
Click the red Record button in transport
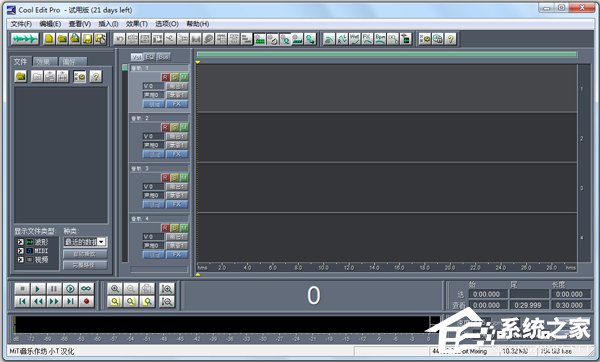(86, 302)
